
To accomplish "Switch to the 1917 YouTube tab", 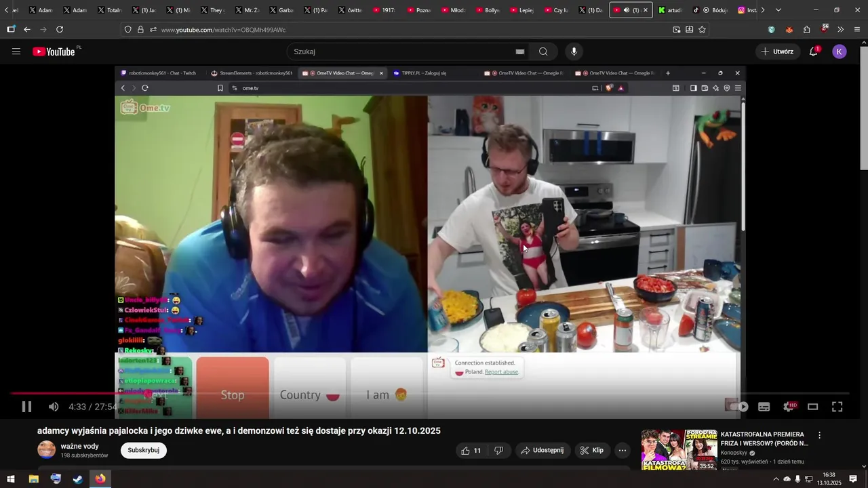I will pos(385,10).
